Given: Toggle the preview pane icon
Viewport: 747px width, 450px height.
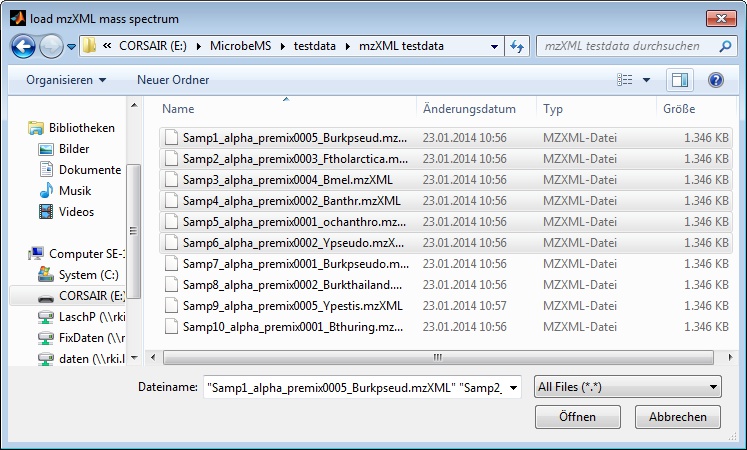Looking at the screenshot, I should coord(680,80).
